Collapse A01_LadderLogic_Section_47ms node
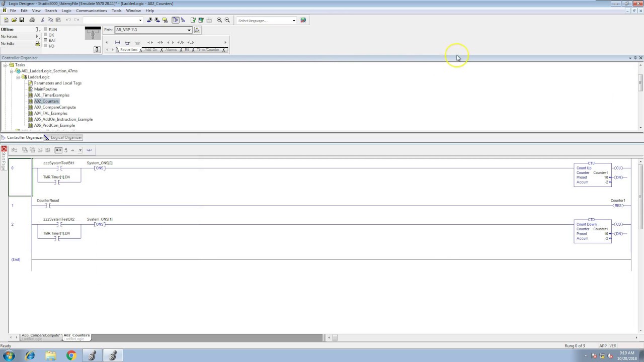Viewport: 644px width, 362px height. [11, 71]
